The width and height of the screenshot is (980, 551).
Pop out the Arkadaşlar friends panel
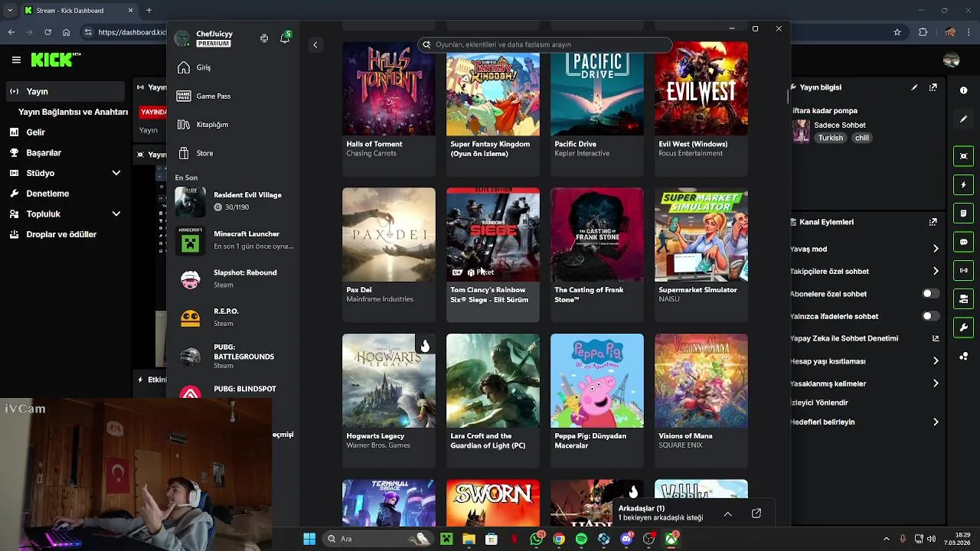(756, 514)
